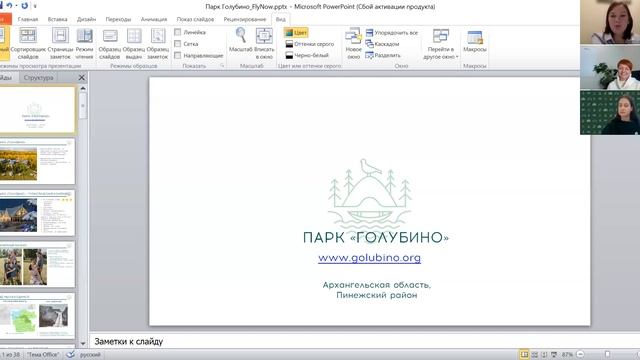Select slide 3 thumbnail with lodge building
The width and height of the screenshot is (640, 360).
[x=37, y=213]
